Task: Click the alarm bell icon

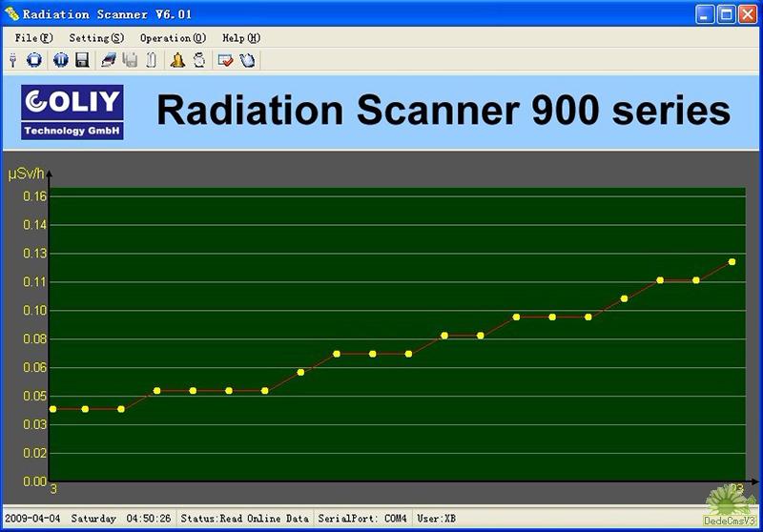Action: [x=177, y=60]
